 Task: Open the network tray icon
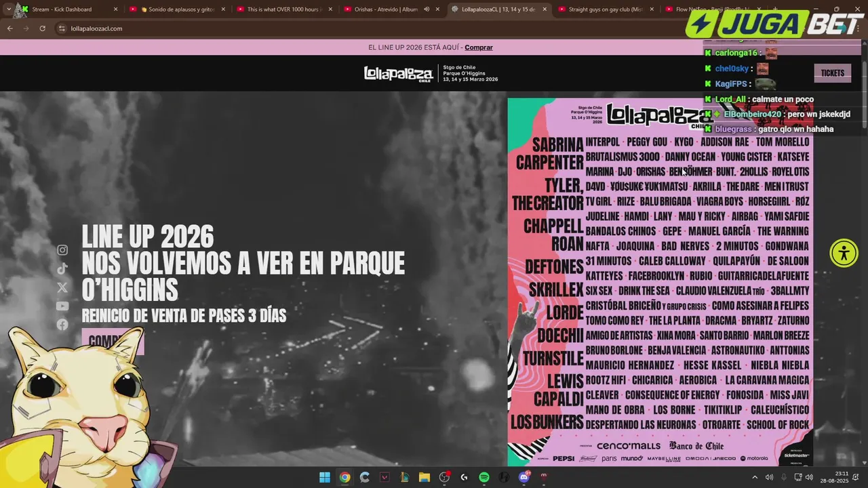coord(798,477)
